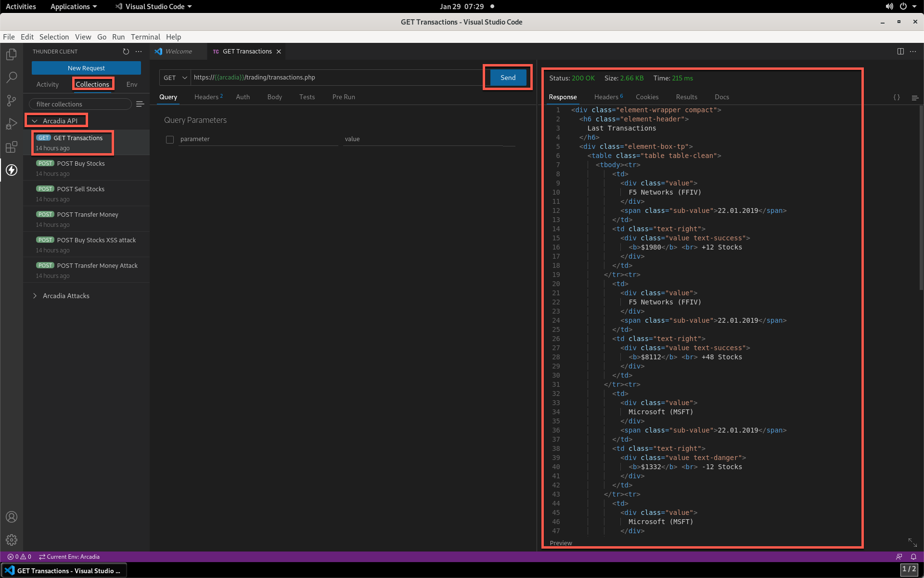Viewport: 924px width, 578px height.
Task: Open the POST Transfer Money request
Action: click(87, 219)
